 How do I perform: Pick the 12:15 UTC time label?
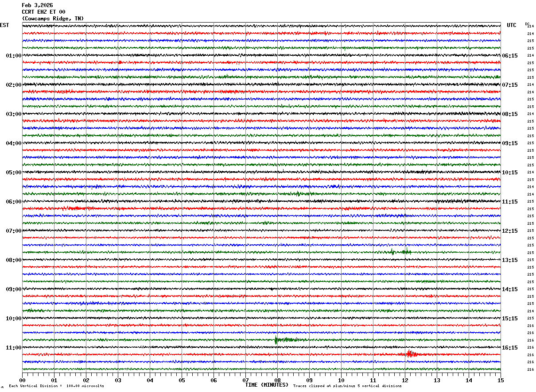tap(510, 231)
